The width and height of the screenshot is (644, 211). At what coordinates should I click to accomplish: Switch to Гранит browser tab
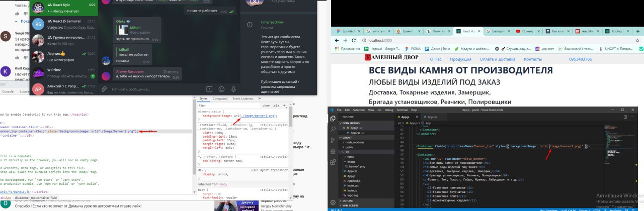click(x=409, y=31)
